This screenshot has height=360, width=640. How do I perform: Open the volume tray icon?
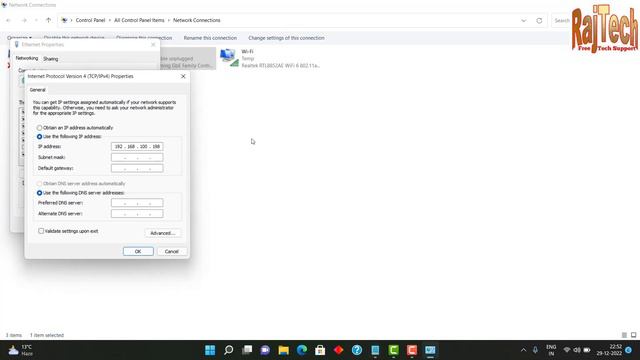pyautogui.click(x=577, y=350)
